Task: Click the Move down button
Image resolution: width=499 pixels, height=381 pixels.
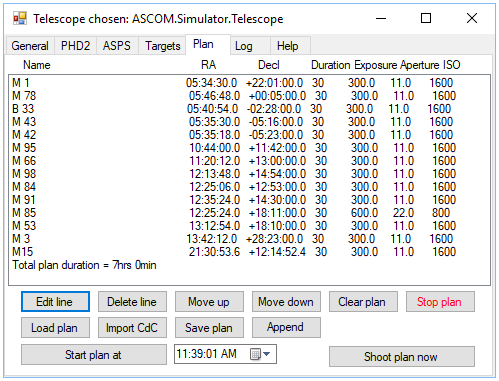Action: [x=286, y=302]
